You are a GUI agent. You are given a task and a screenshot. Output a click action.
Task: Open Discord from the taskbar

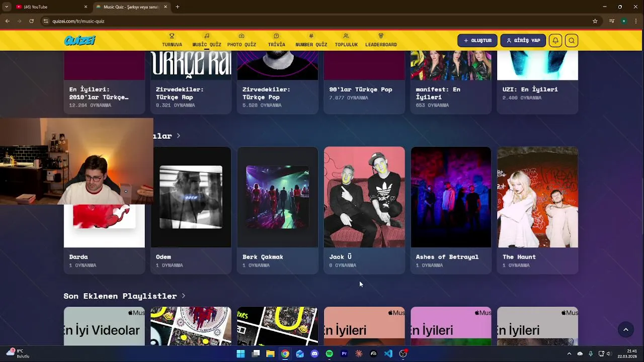314,354
